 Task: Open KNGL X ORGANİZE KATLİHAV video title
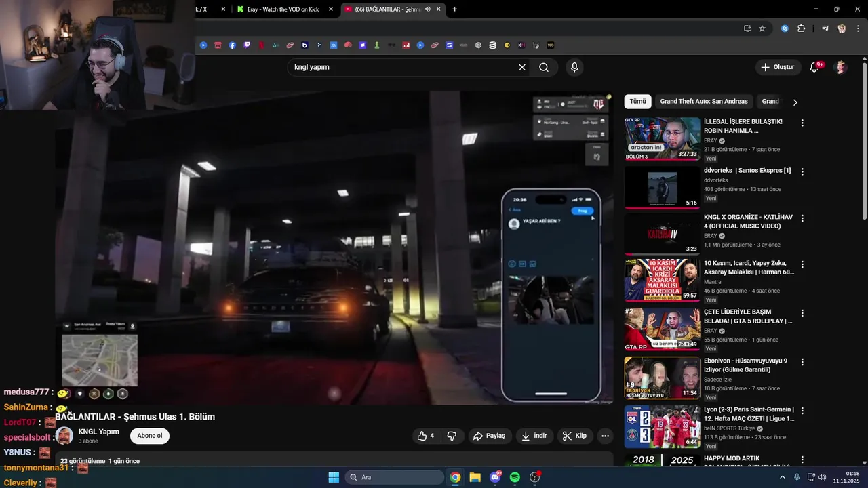748,221
